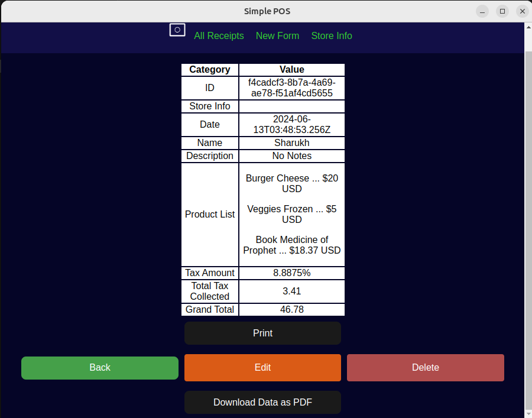Delete this receipt
The width and height of the screenshot is (532, 418).
425,367
